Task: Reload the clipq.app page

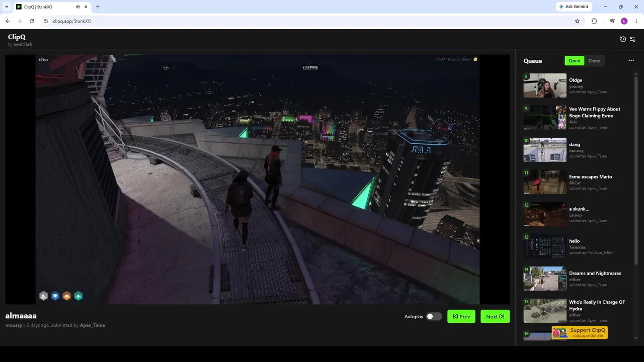Action: coord(32,21)
